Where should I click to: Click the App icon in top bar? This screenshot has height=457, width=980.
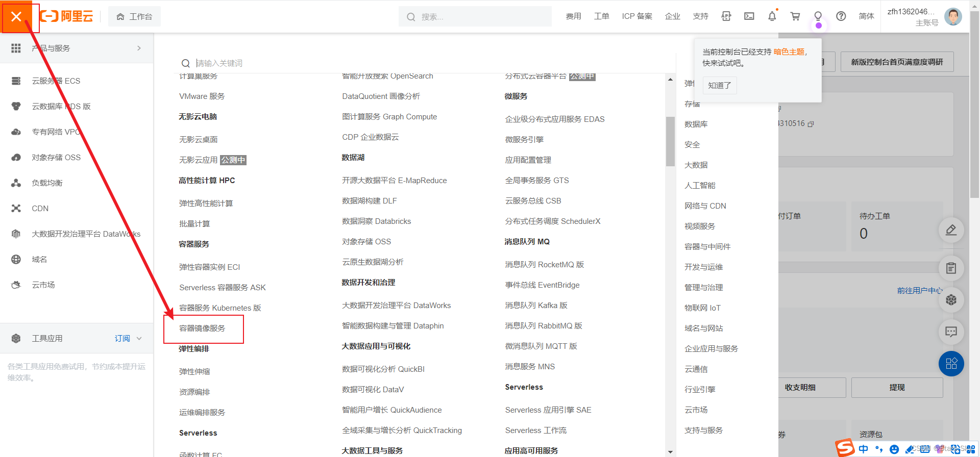726,16
